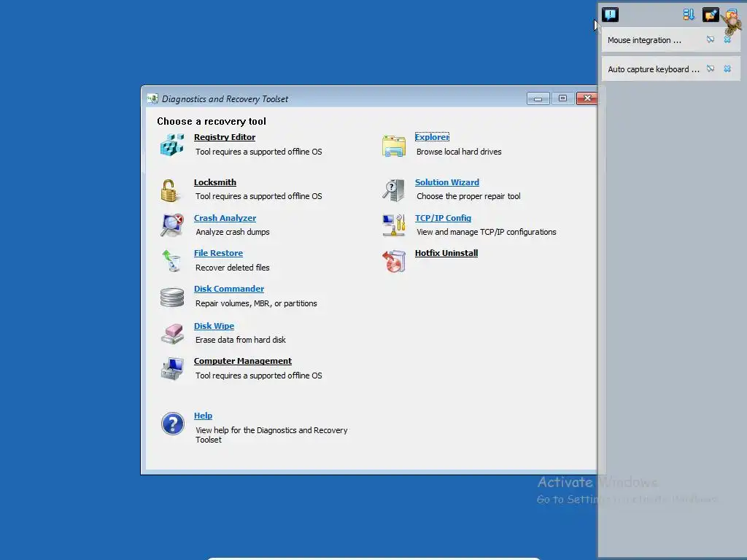Click 'View help for the Diagnostics and Recovery Toolset' text

pyautogui.click(x=271, y=435)
